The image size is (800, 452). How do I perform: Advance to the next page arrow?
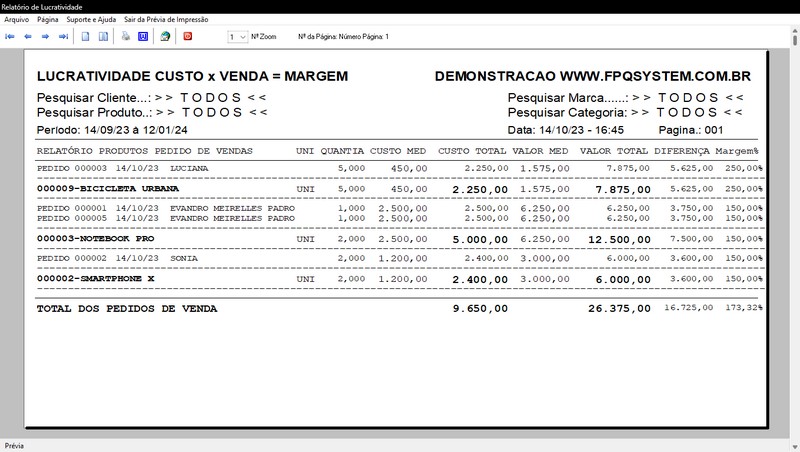pos(46,36)
